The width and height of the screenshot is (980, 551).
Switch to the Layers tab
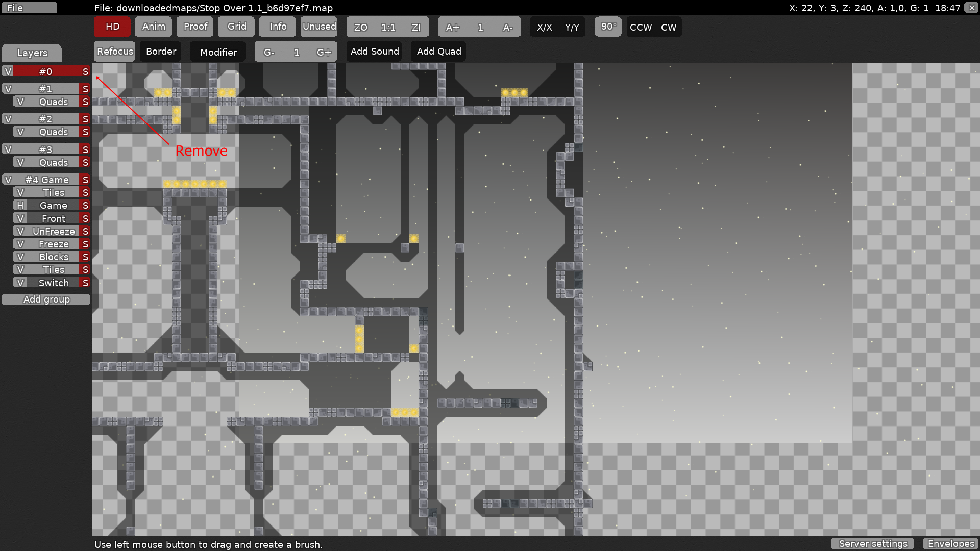point(32,53)
